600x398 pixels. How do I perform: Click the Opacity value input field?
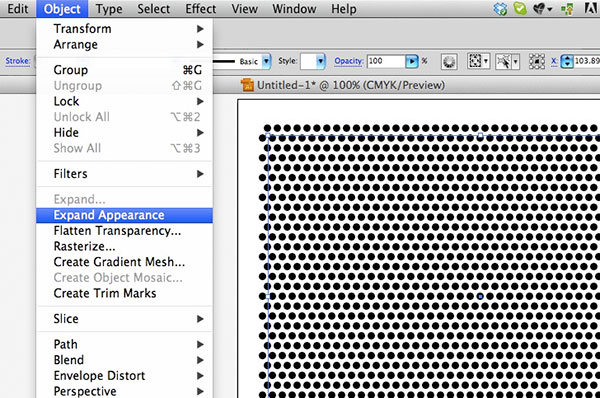tap(386, 61)
